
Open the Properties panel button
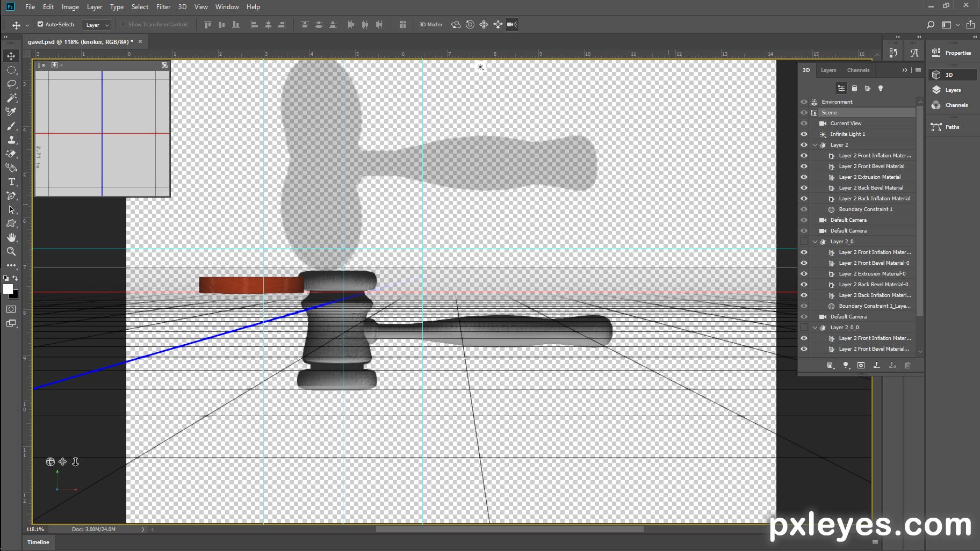pos(952,53)
